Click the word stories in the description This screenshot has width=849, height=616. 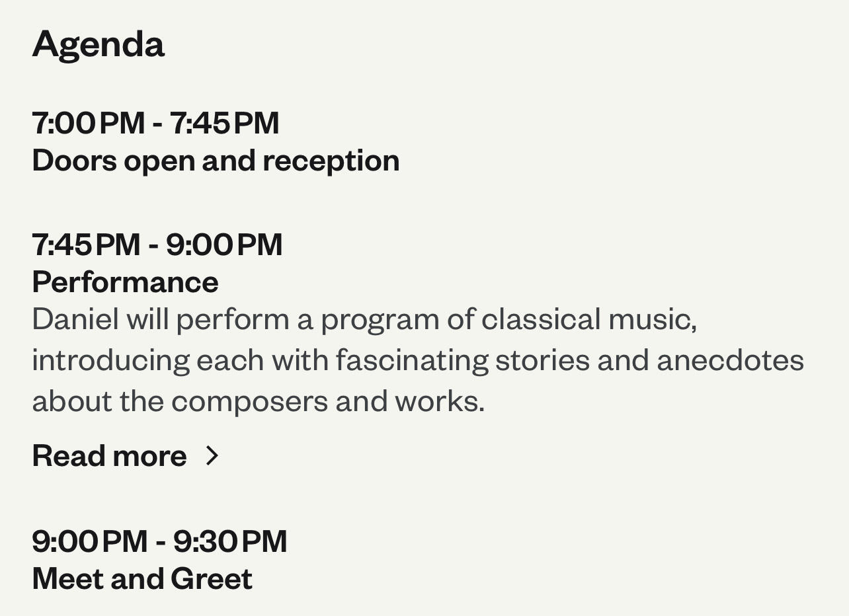(x=542, y=360)
